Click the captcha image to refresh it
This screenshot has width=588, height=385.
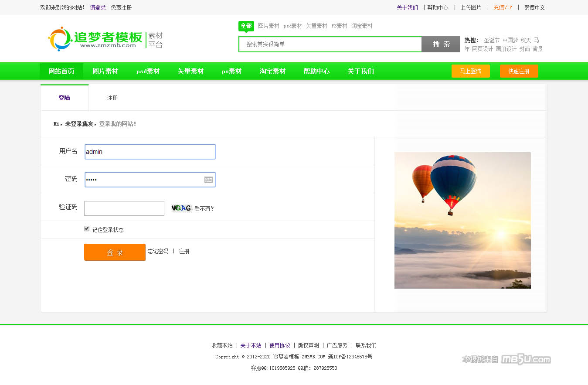181,208
